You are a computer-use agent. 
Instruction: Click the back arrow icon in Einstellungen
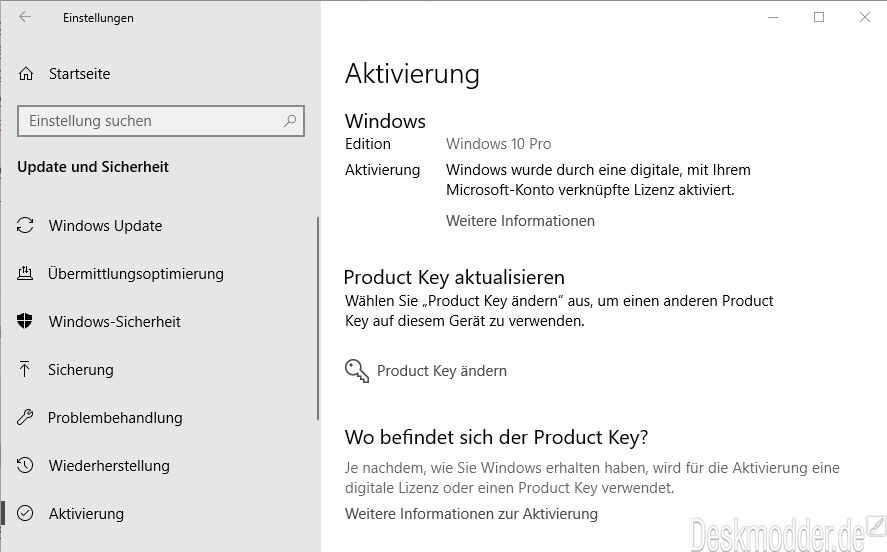pyautogui.click(x=25, y=17)
